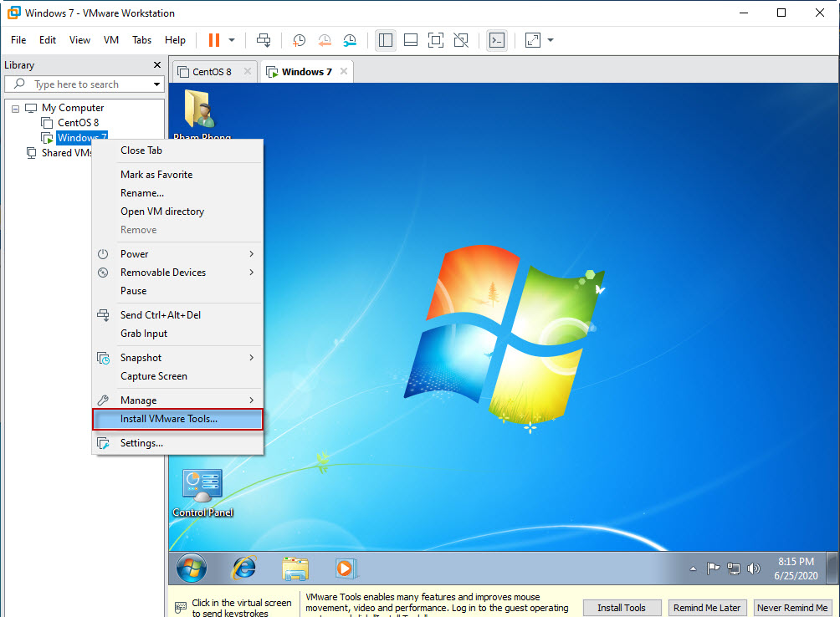Viewport: 840px width, 617px height.
Task: Show the virtual machine console view
Action: [410, 40]
